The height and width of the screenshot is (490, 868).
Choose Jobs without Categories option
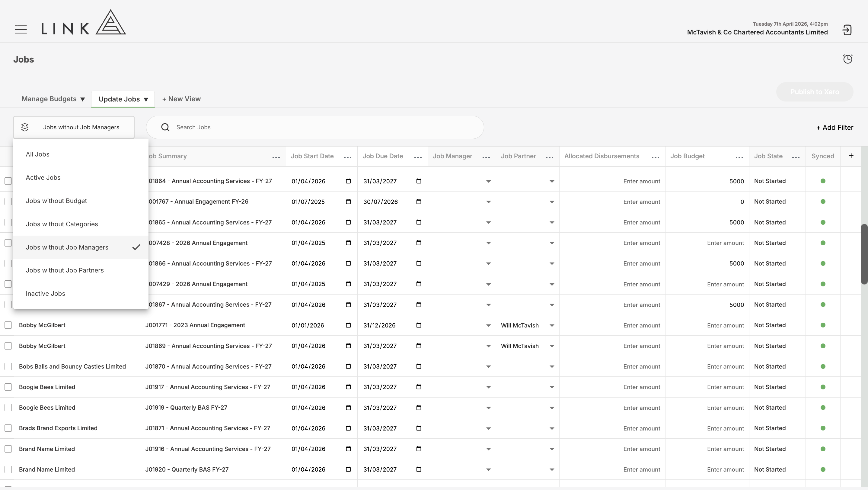point(81,224)
